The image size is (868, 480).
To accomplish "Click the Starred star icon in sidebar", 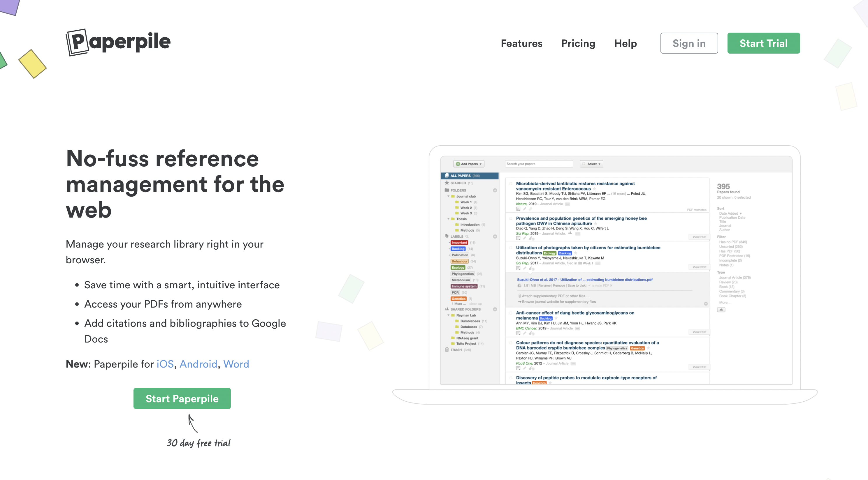I will pyautogui.click(x=447, y=183).
